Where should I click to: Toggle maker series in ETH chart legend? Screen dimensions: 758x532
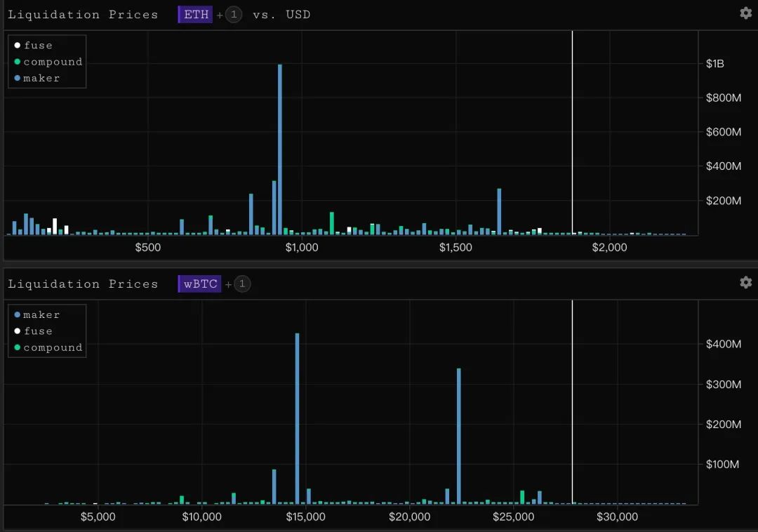tap(37, 79)
